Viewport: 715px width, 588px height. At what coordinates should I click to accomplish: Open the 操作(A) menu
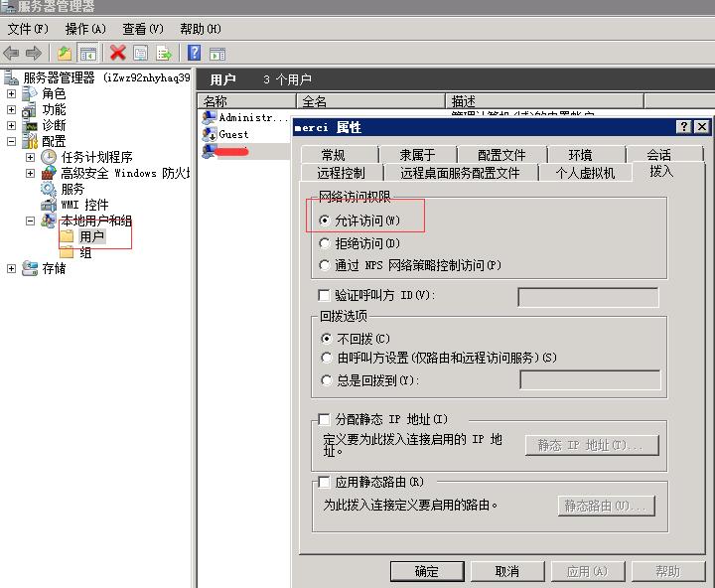(85, 29)
